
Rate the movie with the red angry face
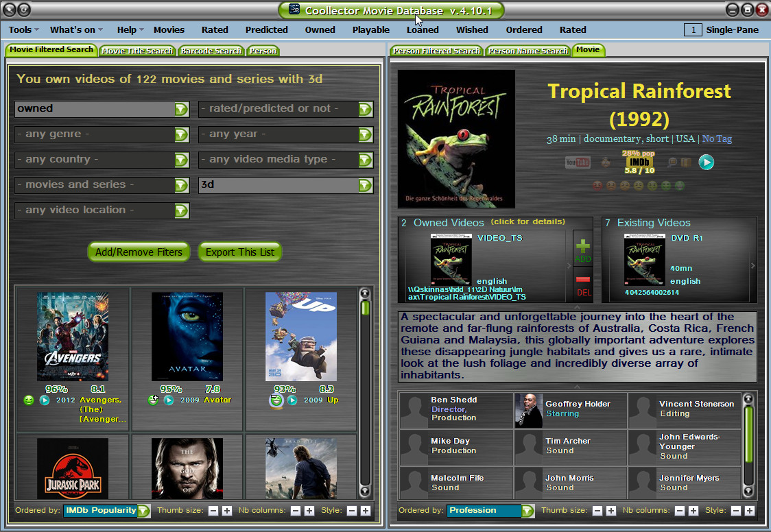(597, 186)
